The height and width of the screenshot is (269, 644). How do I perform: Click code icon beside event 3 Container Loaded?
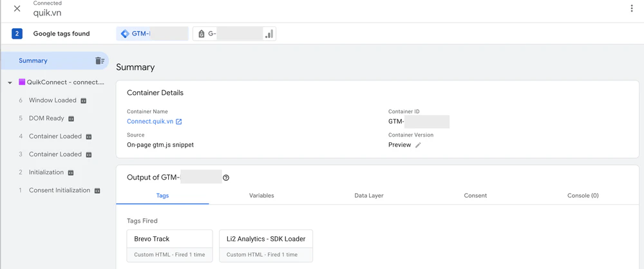point(89,155)
